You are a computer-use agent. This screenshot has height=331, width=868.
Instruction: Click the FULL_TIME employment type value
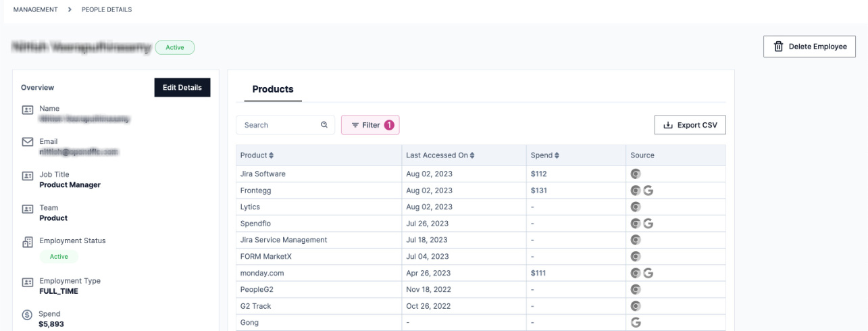(59, 291)
